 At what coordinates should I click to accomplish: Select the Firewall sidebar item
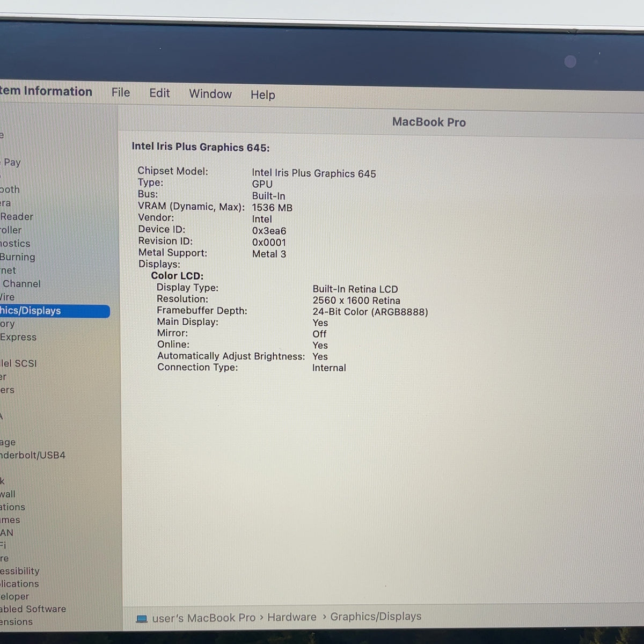8,494
